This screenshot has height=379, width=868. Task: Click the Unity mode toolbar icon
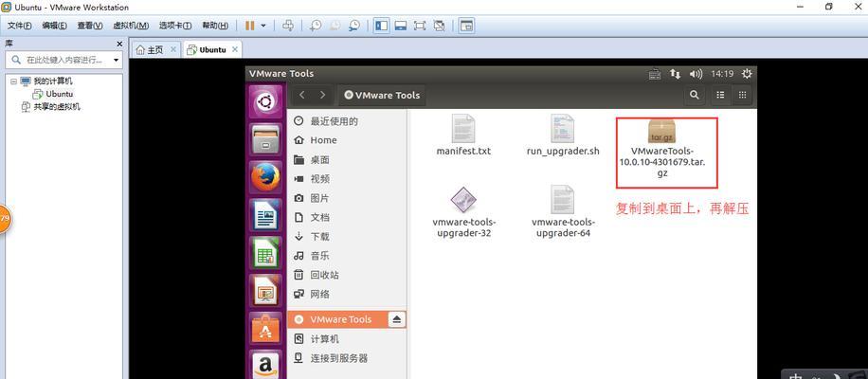tap(439, 26)
